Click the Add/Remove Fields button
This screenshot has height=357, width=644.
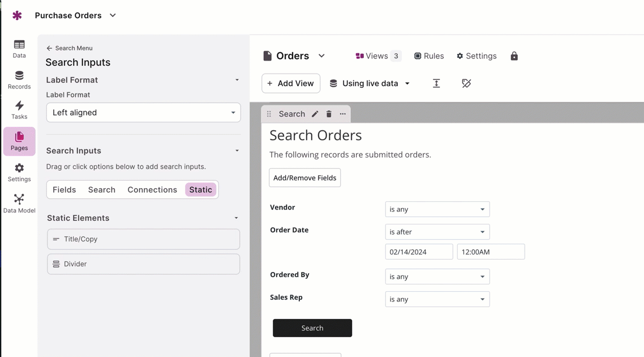pyautogui.click(x=304, y=178)
